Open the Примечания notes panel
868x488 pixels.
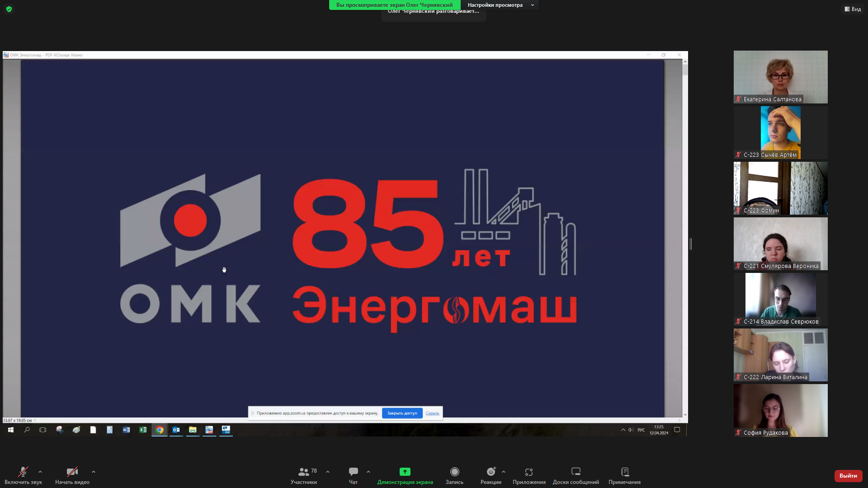pos(624,476)
